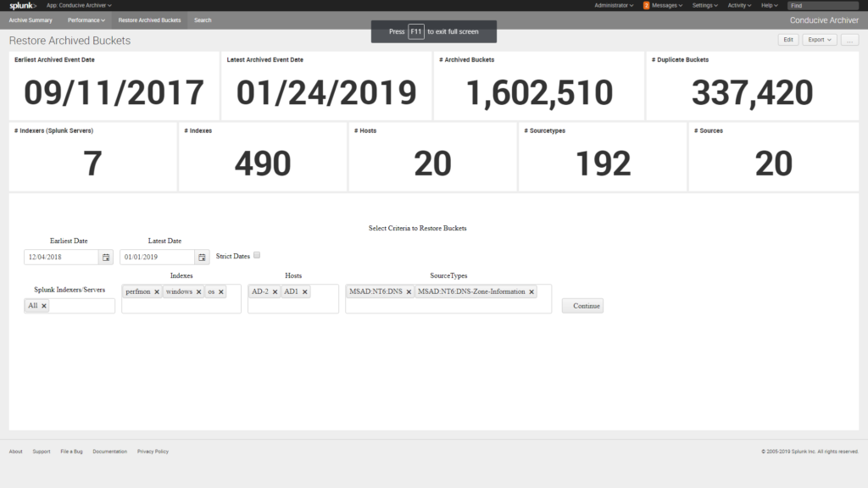This screenshot has height=488, width=868.
Task: Open the Documentation link
Action: coord(109,452)
